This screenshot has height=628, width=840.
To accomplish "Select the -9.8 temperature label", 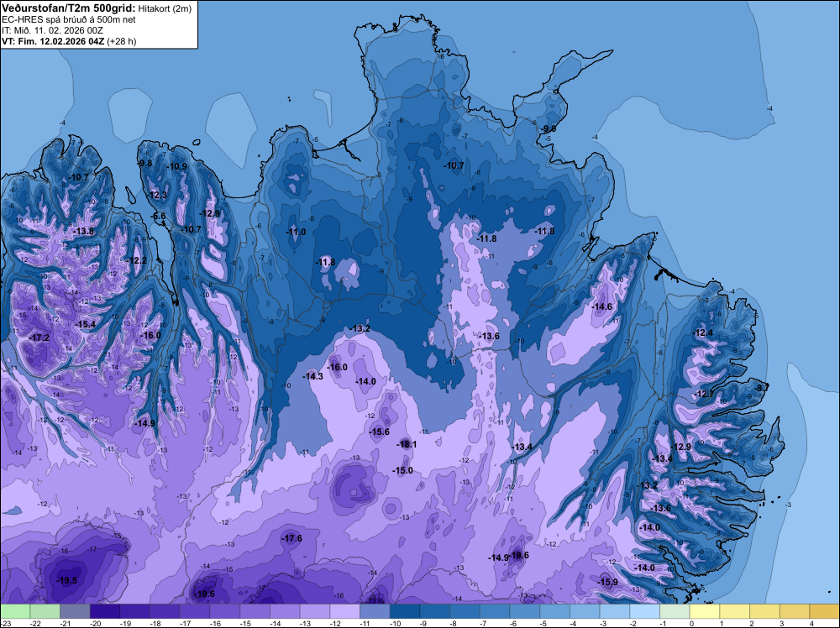I will point(145,163).
